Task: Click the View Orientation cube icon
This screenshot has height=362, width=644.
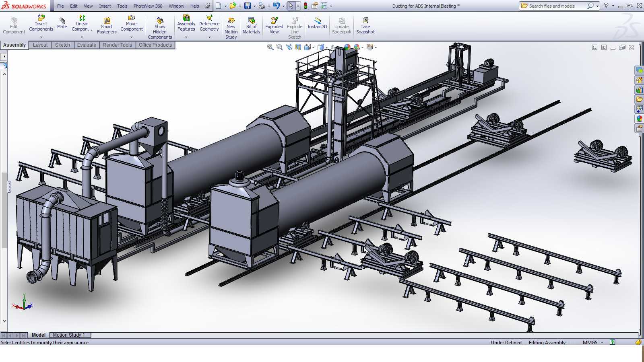Action: (x=308, y=47)
